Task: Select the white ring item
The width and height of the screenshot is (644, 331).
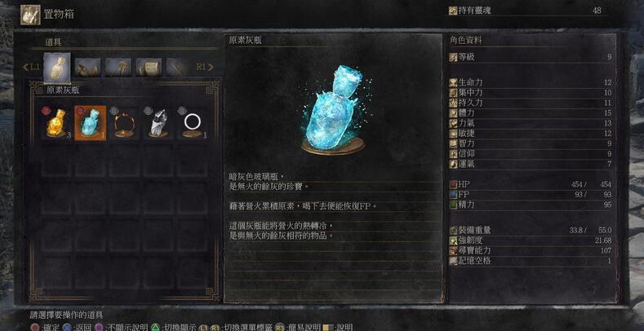Action: (x=193, y=123)
